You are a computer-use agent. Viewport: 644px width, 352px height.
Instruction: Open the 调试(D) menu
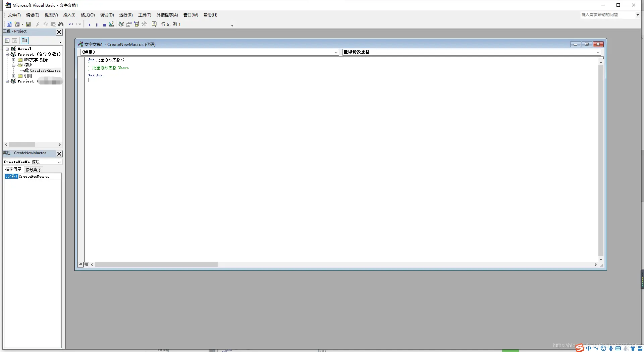tap(107, 15)
